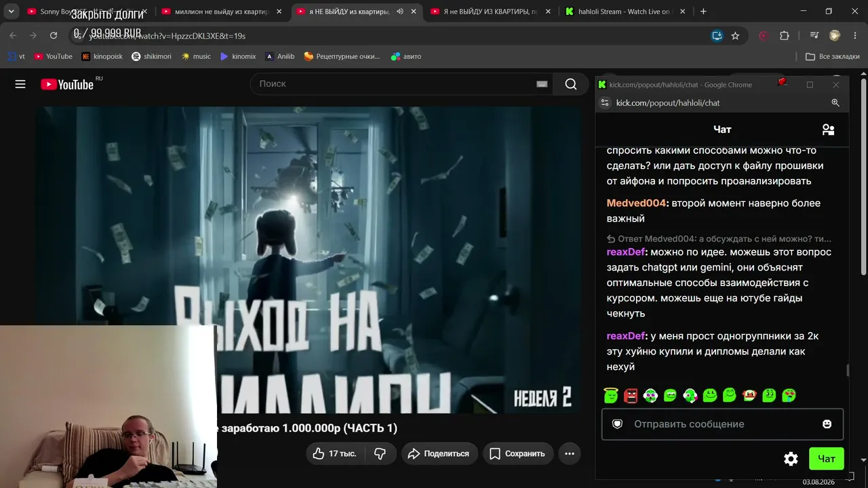
Task: Open the "YouTube" bookmark
Action: point(54,56)
